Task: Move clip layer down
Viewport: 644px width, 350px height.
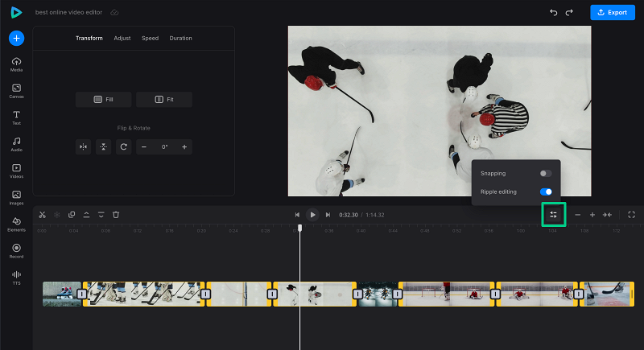Action: (101, 215)
